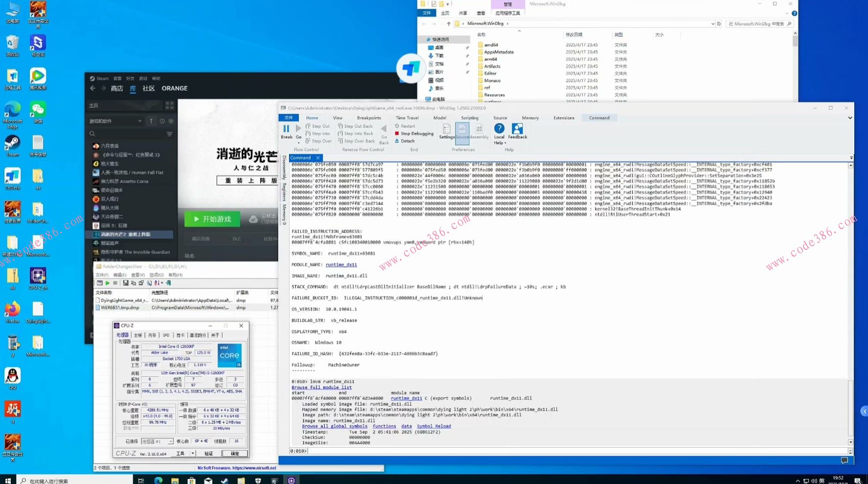Screen dimensions: 868x484
Task: Open Microsoft Edge from the taskbar
Action: click(158, 480)
